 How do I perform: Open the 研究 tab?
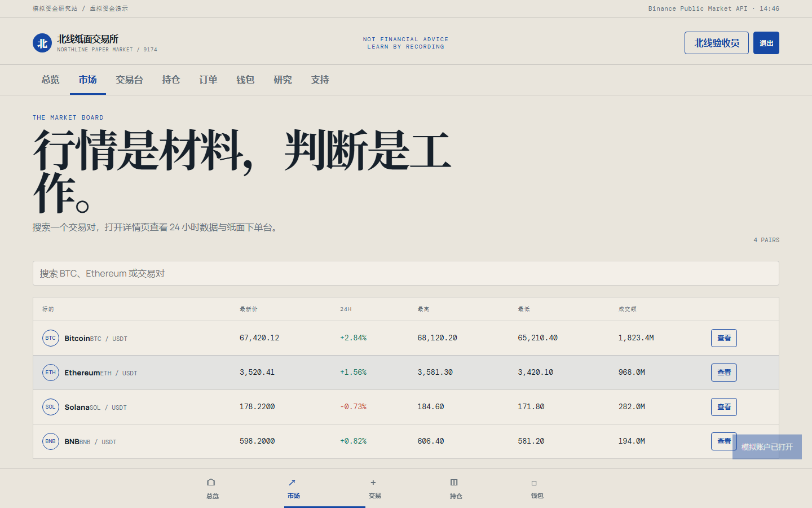pos(283,80)
